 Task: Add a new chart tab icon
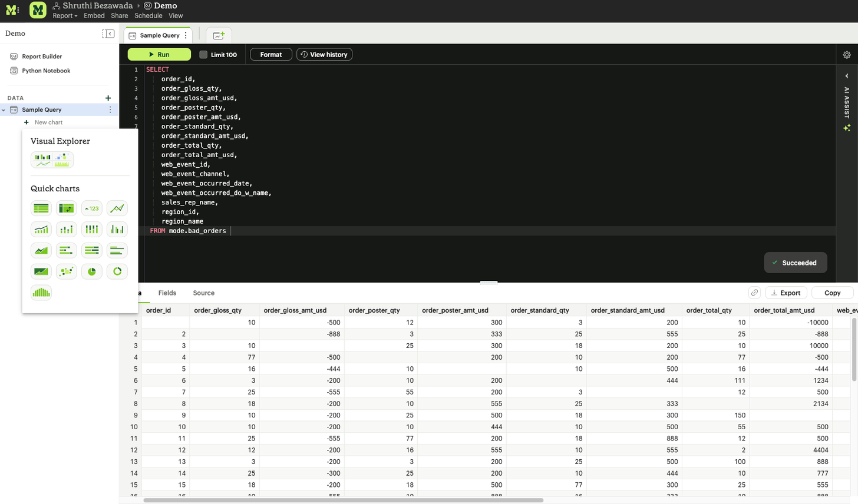pyautogui.click(x=219, y=35)
